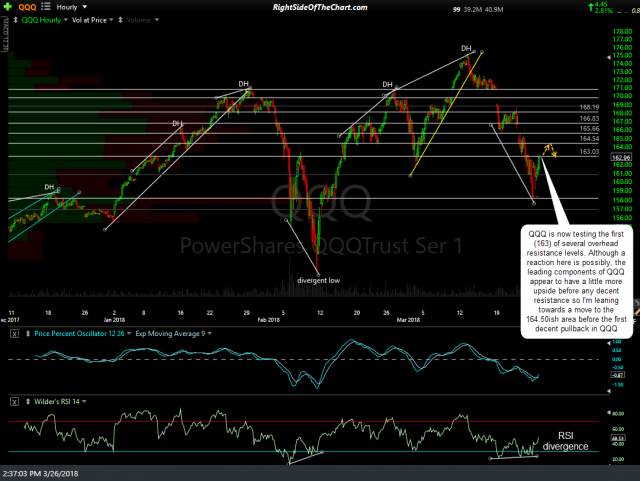The height and width of the screenshot is (481, 640).
Task: Click the 162.96 current price label
Action: tap(621, 157)
